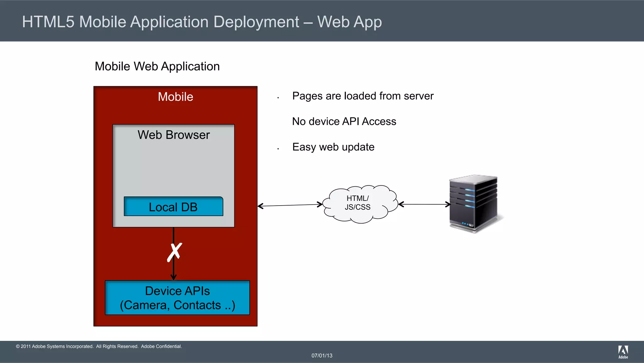Click the server tower icon

point(473,204)
